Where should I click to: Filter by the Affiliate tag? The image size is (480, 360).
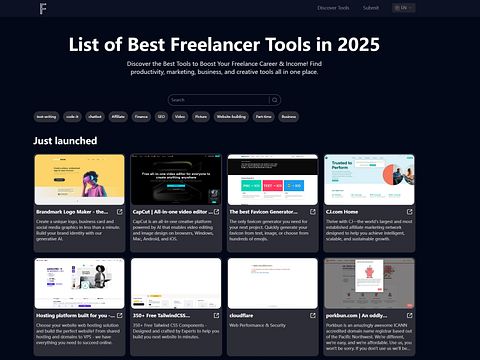tap(118, 117)
